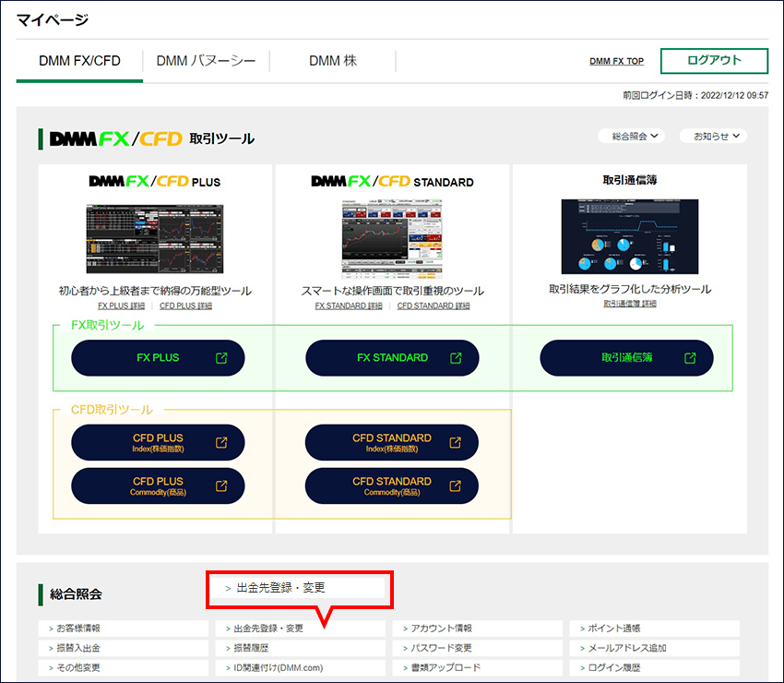Open メールアドレス追加 menu item

click(655, 648)
